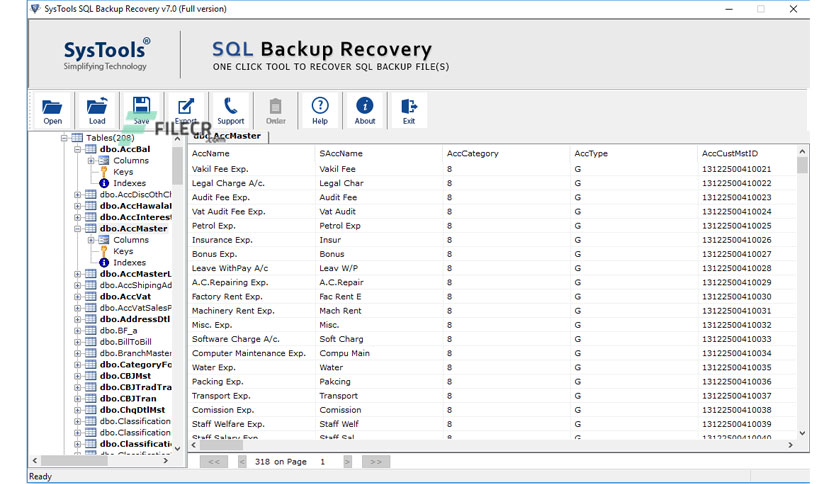The width and height of the screenshot is (836, 484).
Task: Select the 'Pakcing' short name cell
Action: click(x=335, y=382)
